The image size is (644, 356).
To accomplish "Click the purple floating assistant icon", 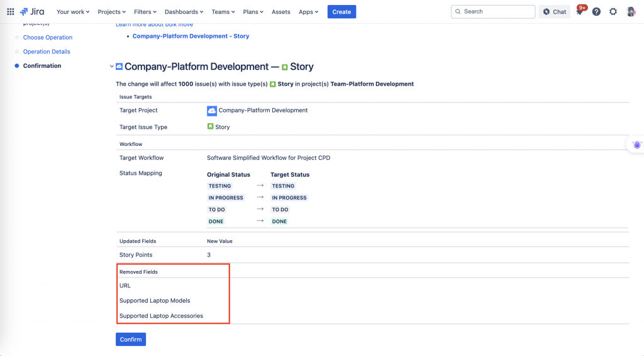I will pos(636,144).
